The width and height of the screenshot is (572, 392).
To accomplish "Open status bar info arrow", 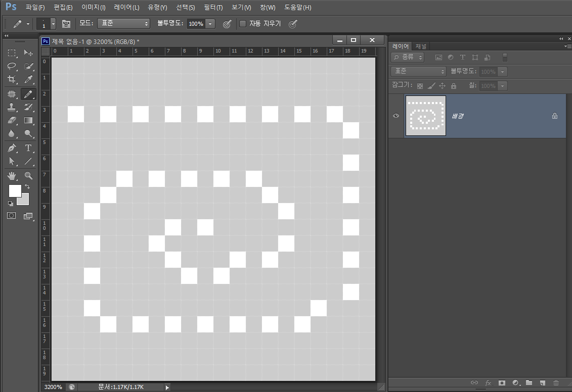I will [167, 387].
